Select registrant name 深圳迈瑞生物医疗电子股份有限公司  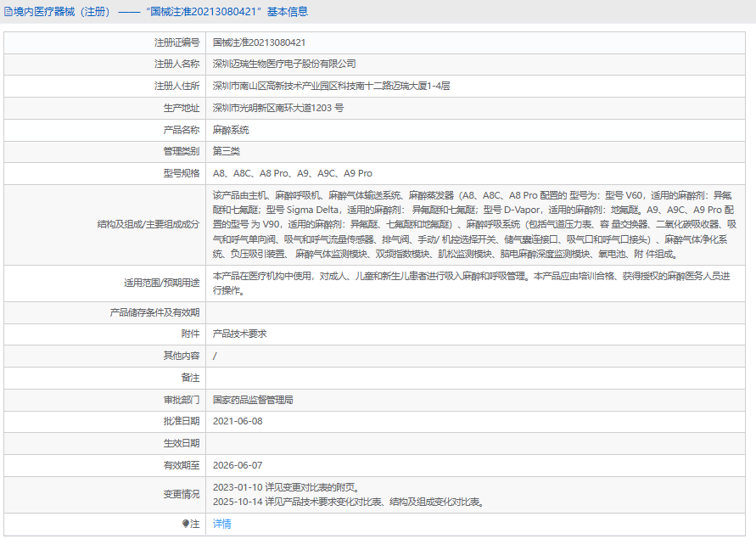pyautogui.click(x=284, y=64)
